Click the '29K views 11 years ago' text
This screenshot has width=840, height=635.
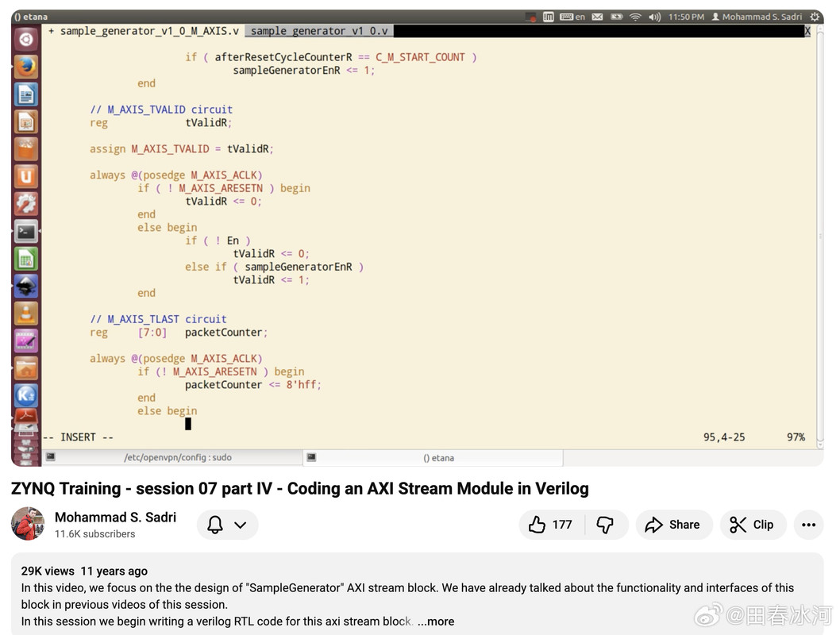(84, 571)
